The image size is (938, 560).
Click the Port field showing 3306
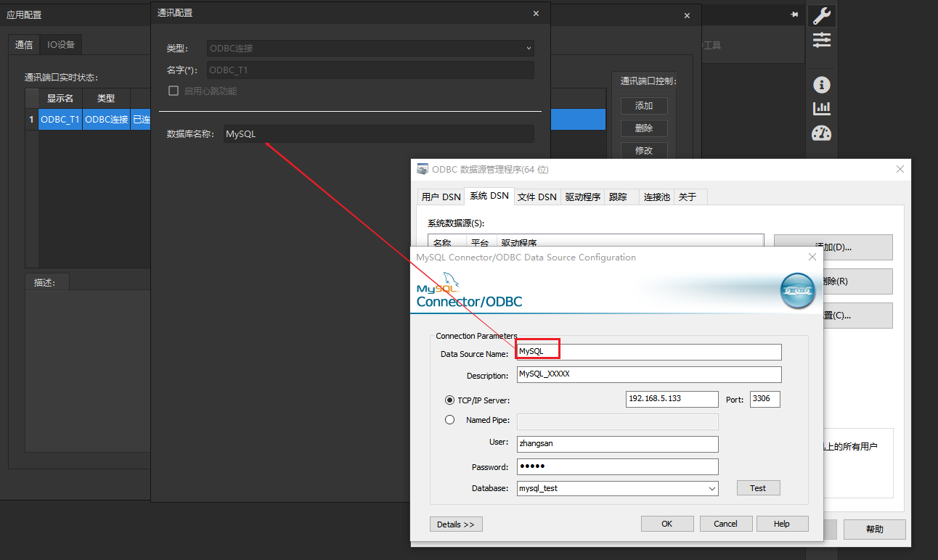[765, 399]
